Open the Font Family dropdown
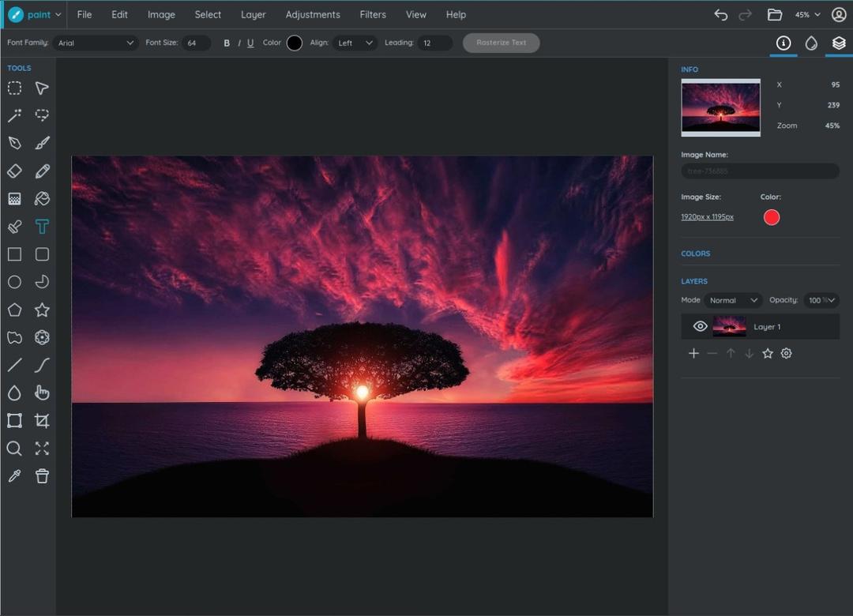Screen dimensions: 853x616 point(95,43)
